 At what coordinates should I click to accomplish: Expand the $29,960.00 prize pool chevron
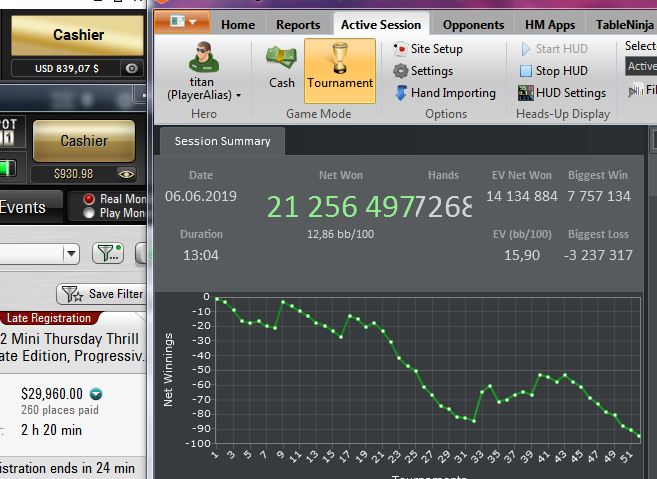(96, 394)
